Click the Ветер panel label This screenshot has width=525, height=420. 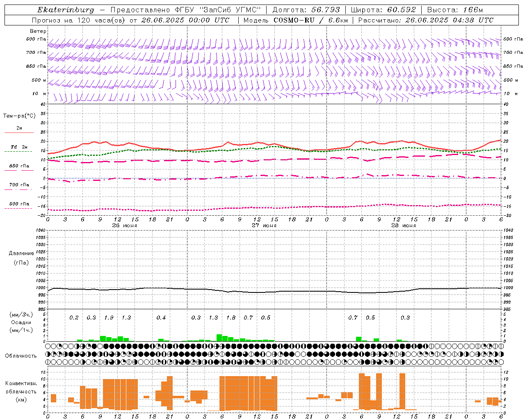point(38,31)
